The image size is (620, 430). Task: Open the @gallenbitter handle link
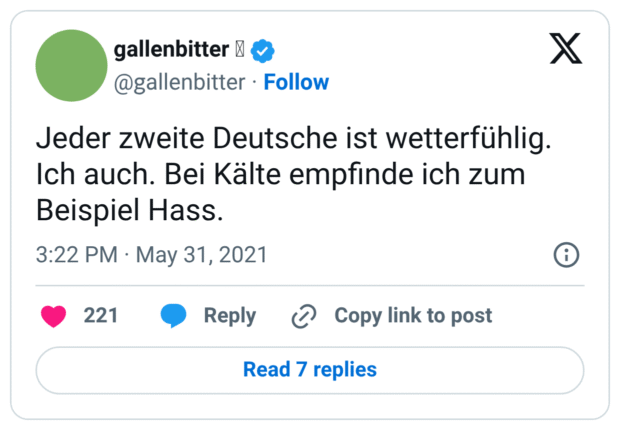point(180,82)
